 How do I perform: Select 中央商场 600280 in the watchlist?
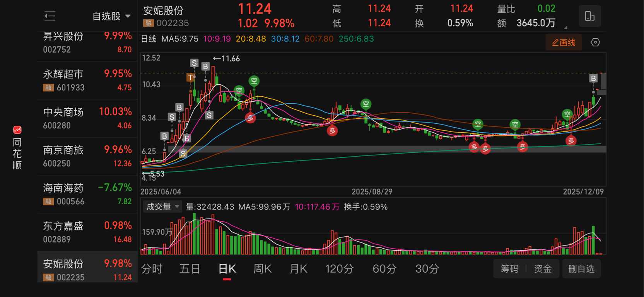point(87,118)
